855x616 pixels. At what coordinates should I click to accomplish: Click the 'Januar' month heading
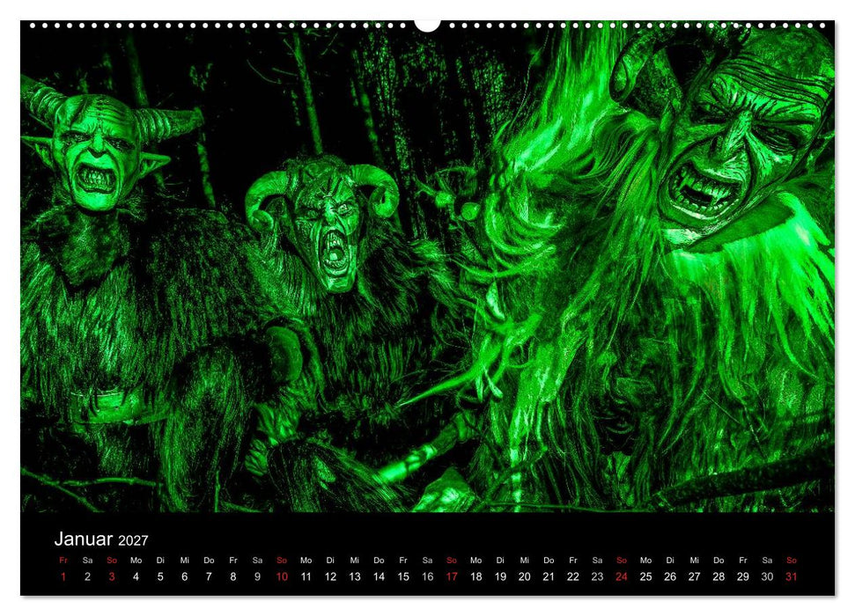(84, 539)
